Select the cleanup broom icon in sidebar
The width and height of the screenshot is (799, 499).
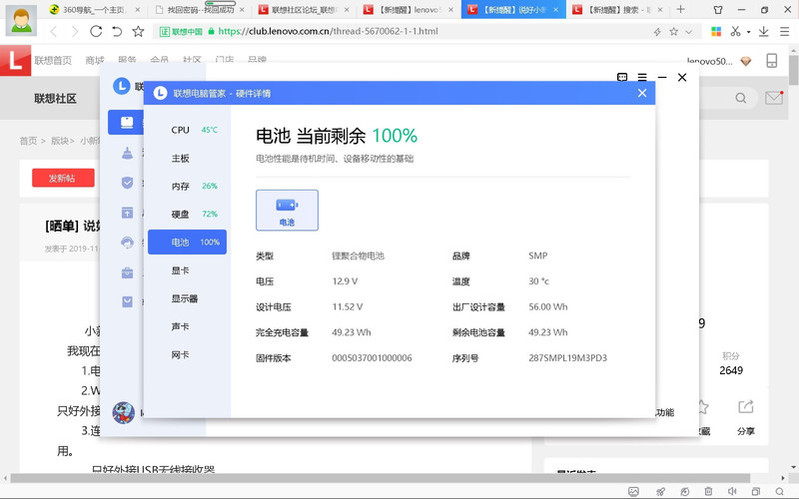point(127,153)
